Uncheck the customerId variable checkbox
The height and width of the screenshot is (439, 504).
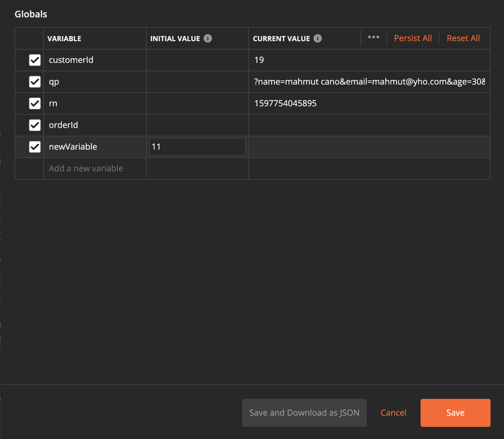(35, 60)
